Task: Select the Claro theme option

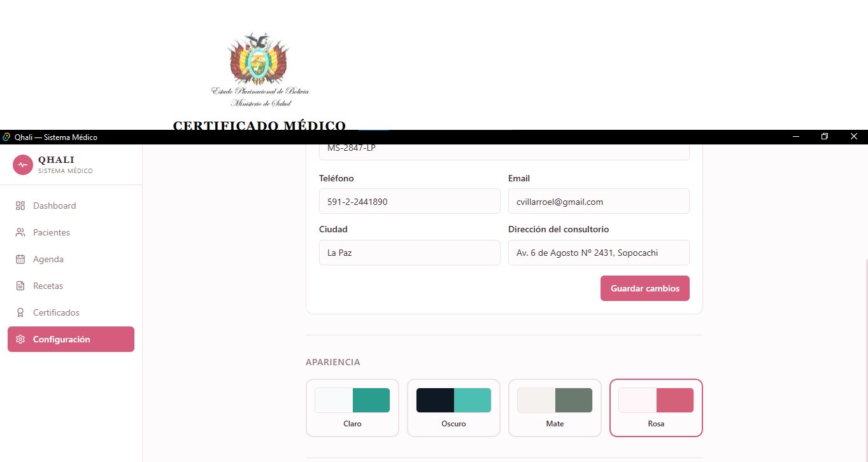Action: [x=352, y=408]
